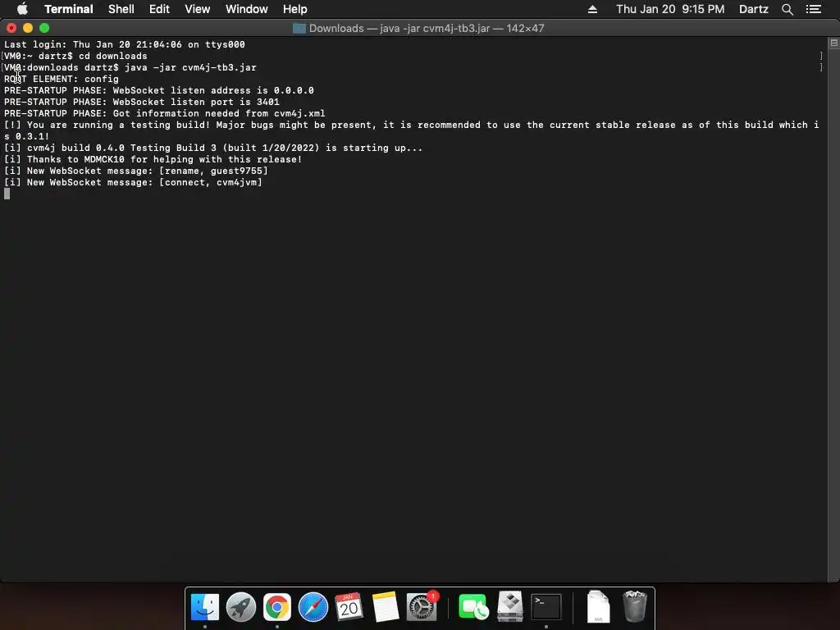Open Safari compass in the Dock
The image size is (840, 630).
pos(313,607)
